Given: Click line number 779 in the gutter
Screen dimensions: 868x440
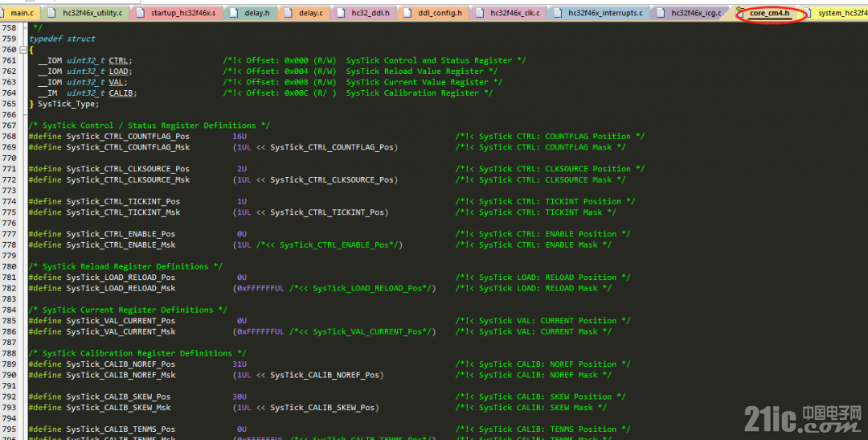Looking at the screenshot, I should 9,256.
